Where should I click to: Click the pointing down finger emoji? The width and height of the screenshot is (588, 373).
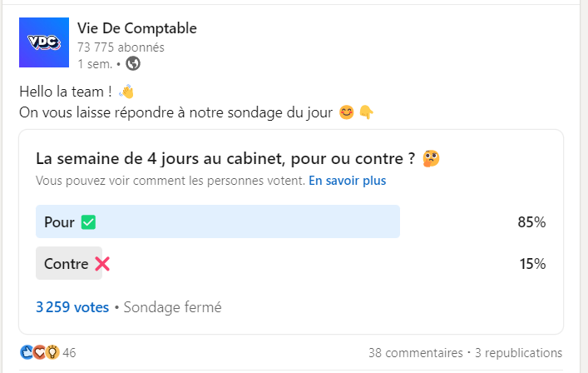(x=366, y=112)
